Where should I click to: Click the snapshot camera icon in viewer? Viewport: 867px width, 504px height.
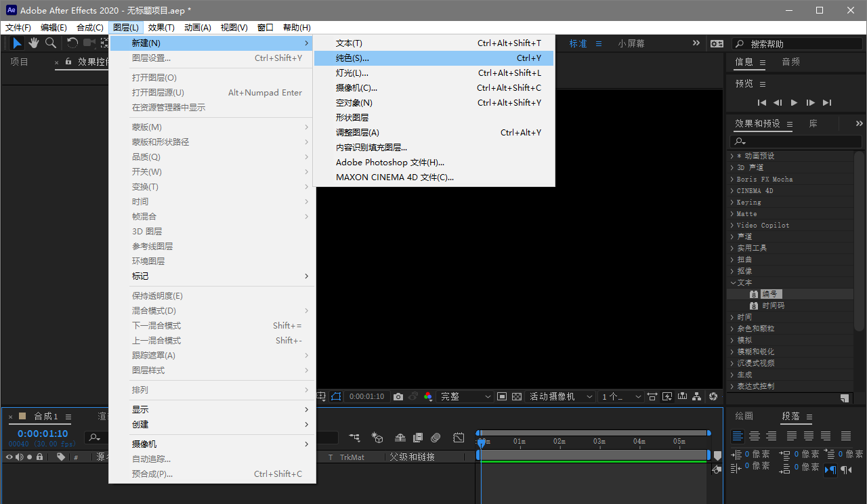[x=398, y=396]
